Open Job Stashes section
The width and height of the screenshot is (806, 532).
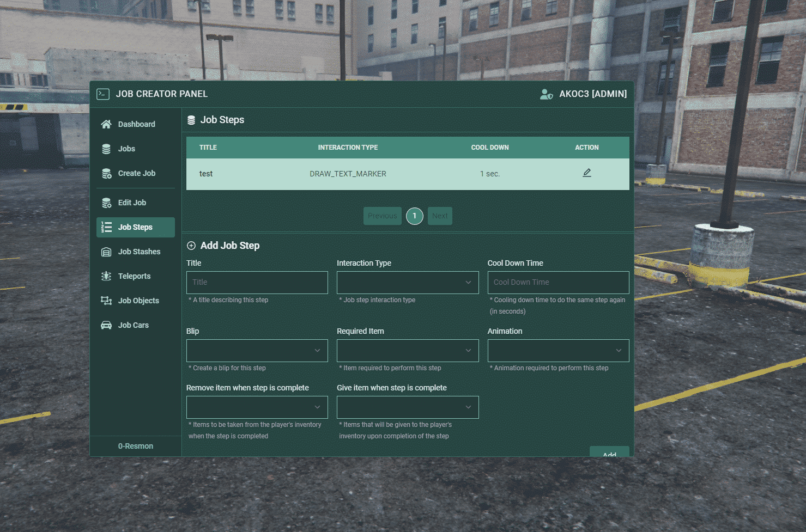pyautogui.click(x=136, y=252)
